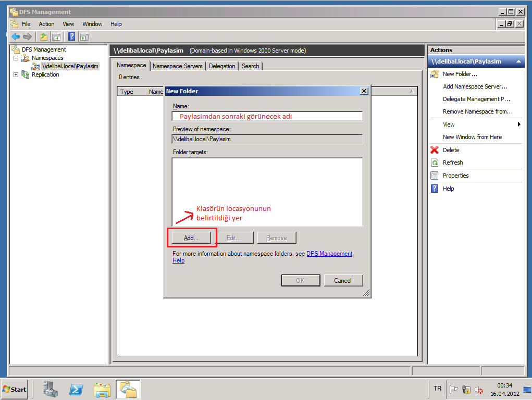Expand the Replication tree node
This screenshot has height=400, width=532.
pos(16,74)
